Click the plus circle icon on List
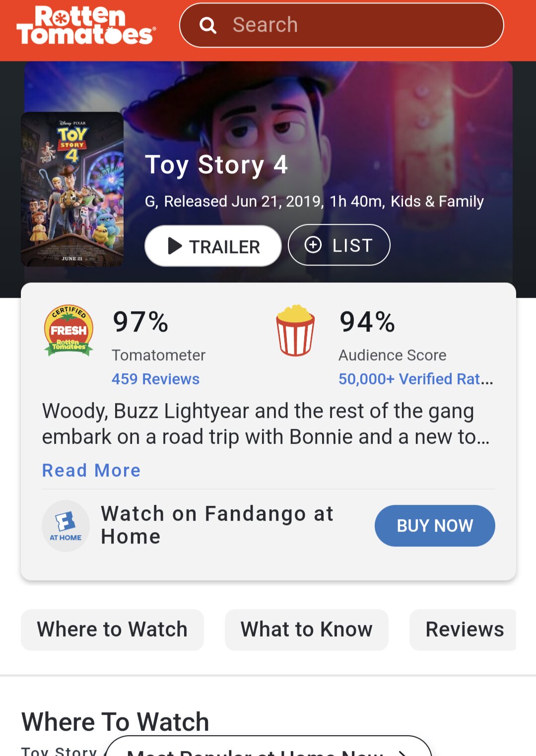Screen dimensions: 536x756 pyautogui.click(x=313, y=245)
